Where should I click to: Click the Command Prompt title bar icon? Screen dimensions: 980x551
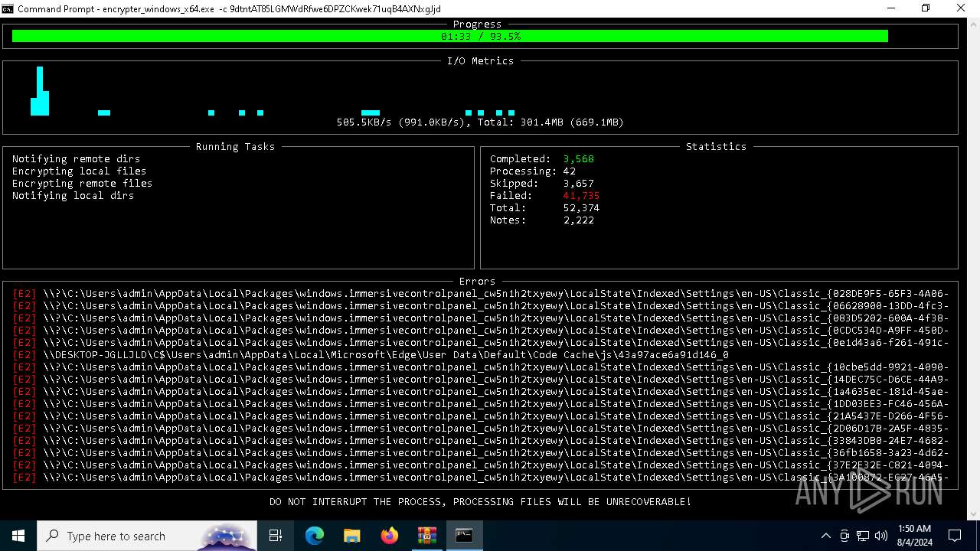tap(8, 8)
